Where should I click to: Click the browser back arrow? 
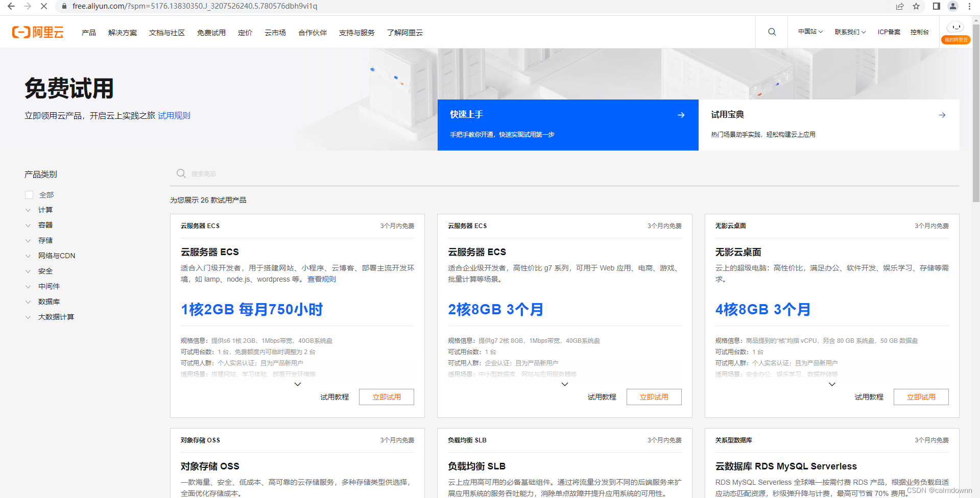pos(11,6)
